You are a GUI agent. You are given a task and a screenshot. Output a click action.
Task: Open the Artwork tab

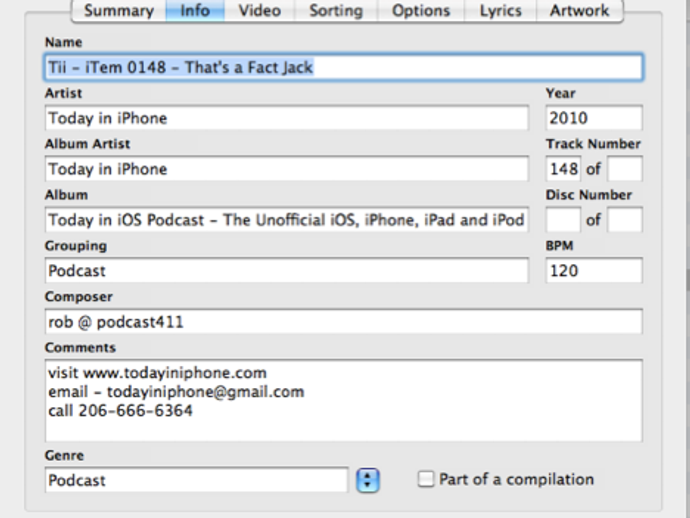(580, 11)
